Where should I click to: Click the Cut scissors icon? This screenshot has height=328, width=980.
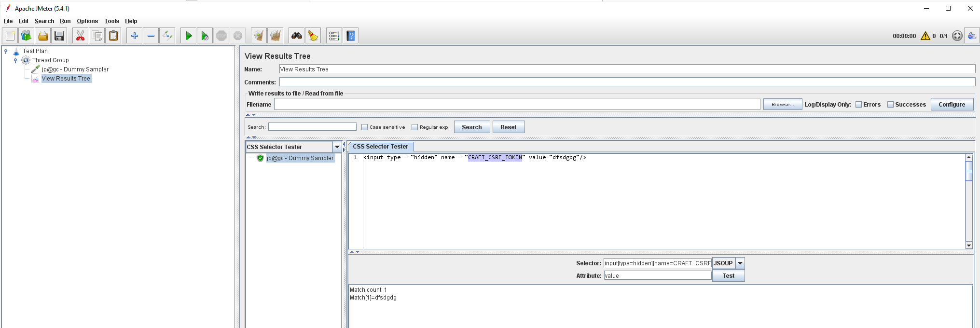81,36
